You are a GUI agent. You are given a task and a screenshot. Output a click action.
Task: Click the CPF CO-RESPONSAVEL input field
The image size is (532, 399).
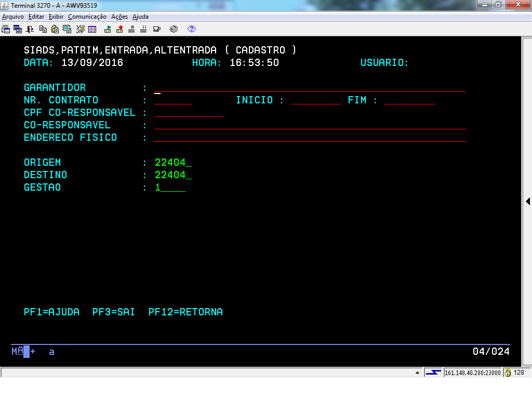pos(189,113)
